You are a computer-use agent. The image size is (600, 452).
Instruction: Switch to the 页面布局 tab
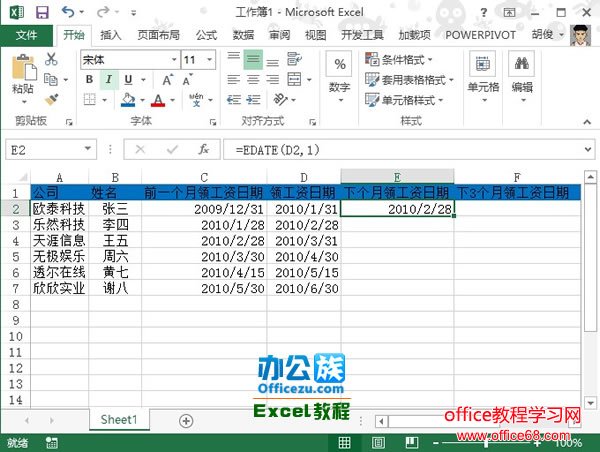[158, 35]
